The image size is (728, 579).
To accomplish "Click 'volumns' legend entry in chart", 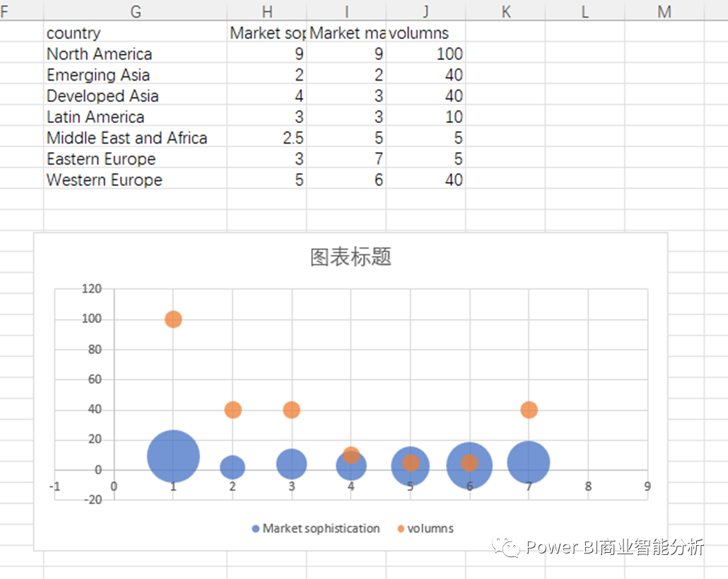I will tap(425, 528).
